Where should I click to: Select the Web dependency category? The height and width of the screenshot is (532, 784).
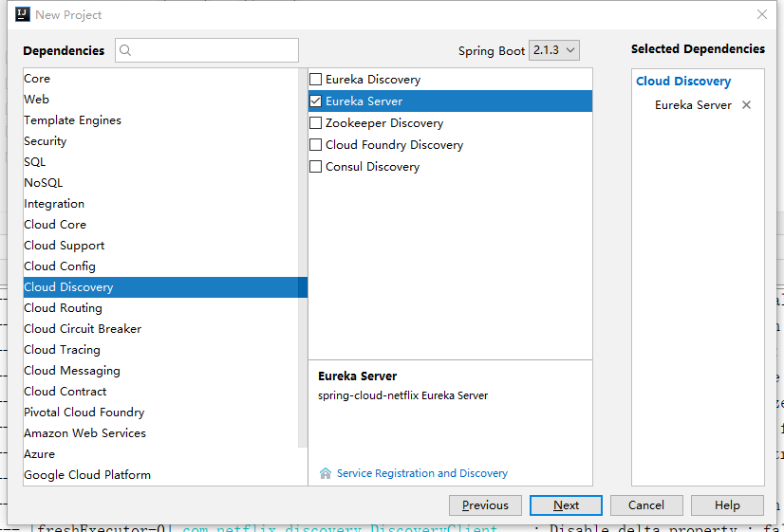(161, 100)
